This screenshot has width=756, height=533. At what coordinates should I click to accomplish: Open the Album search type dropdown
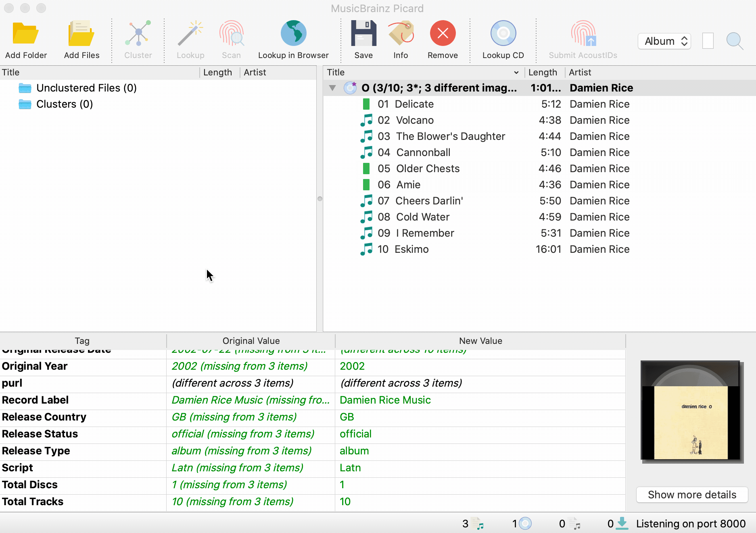tap(664, 41)
